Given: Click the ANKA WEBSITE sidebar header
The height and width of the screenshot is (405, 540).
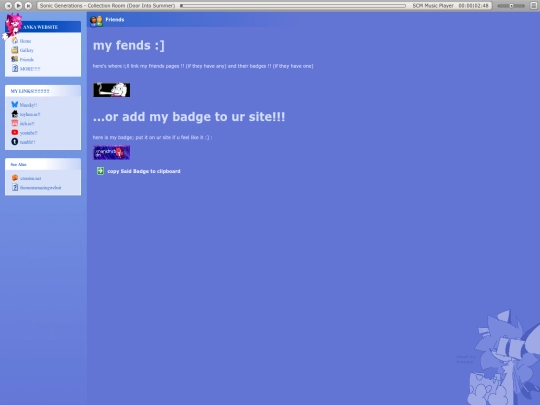Looking at the screenshot, I should 43,27.
